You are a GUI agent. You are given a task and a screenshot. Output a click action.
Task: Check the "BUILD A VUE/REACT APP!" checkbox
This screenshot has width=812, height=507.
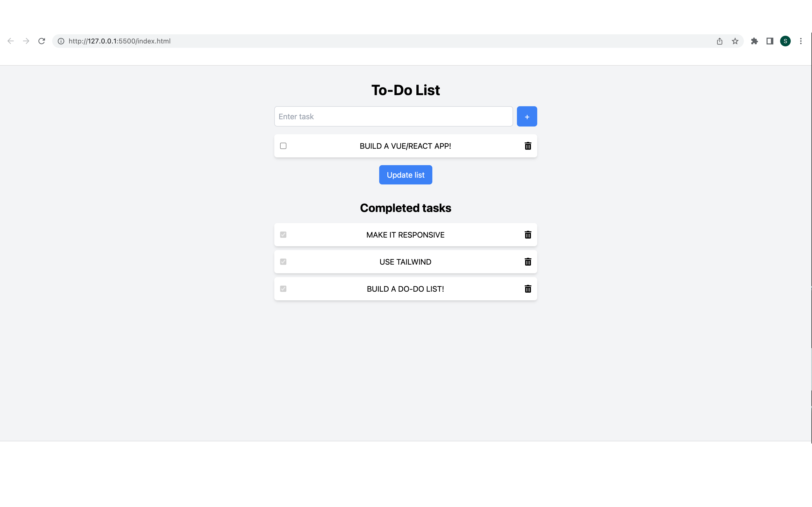tap(283, 146)
